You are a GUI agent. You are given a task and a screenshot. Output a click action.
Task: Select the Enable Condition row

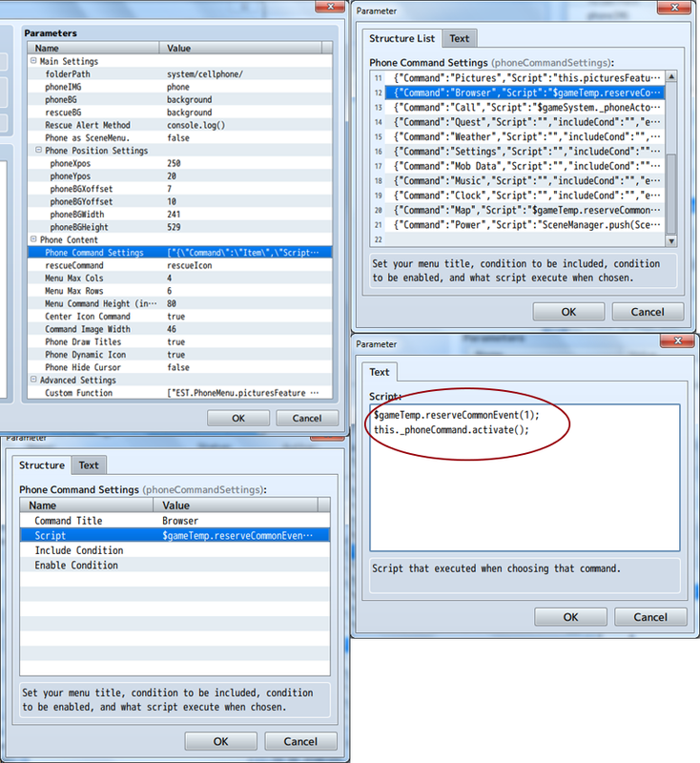[175, 565]
